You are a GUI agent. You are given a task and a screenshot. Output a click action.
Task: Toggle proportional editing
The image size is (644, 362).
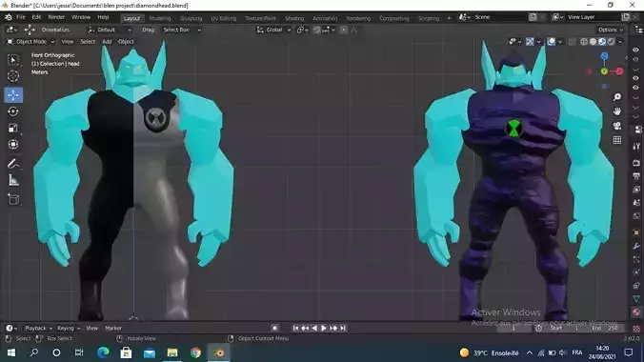coord(344,30)
